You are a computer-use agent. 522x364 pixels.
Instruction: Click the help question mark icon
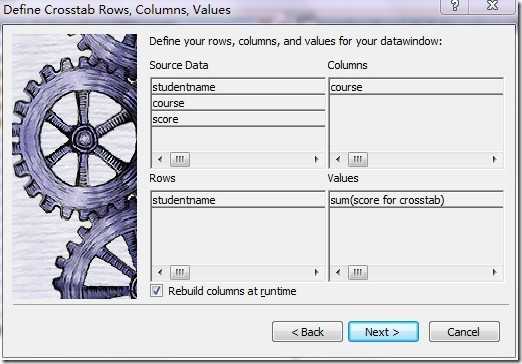click(455, 6)
